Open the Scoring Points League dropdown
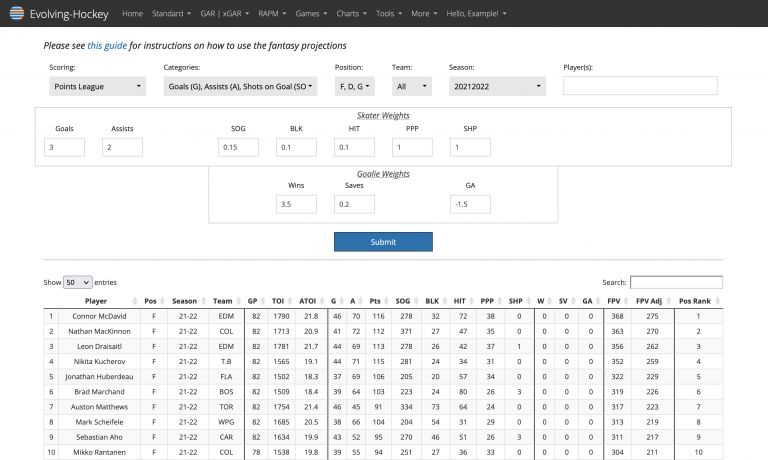Viewport: 768px width, 460px height. 97,87
